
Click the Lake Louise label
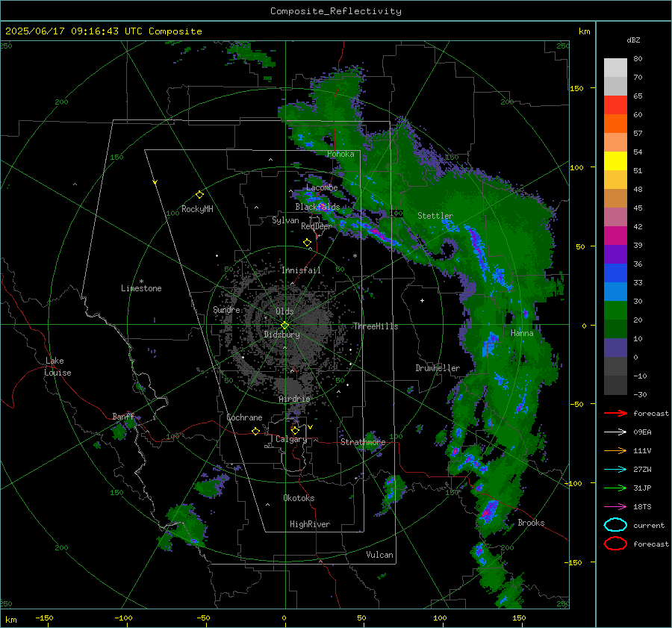pos(57,367)
